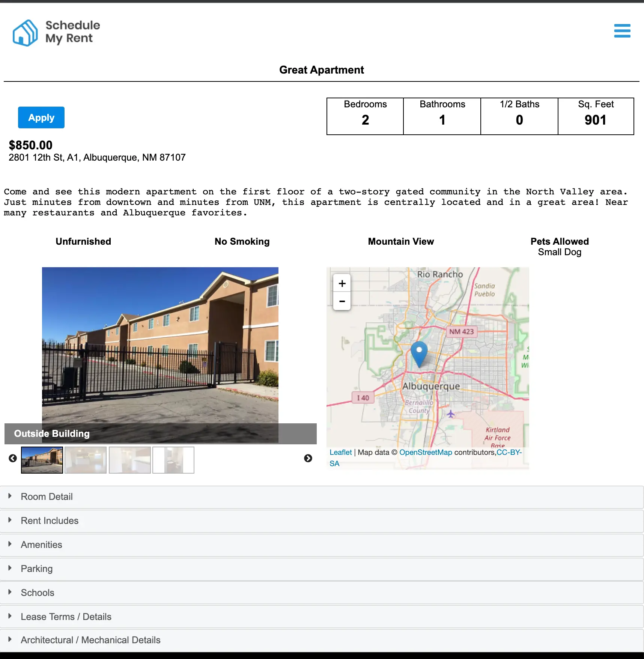The width and height of the screenshot is (644, 659).
Task: Expand the Rent Includes section
Action: 49,521
